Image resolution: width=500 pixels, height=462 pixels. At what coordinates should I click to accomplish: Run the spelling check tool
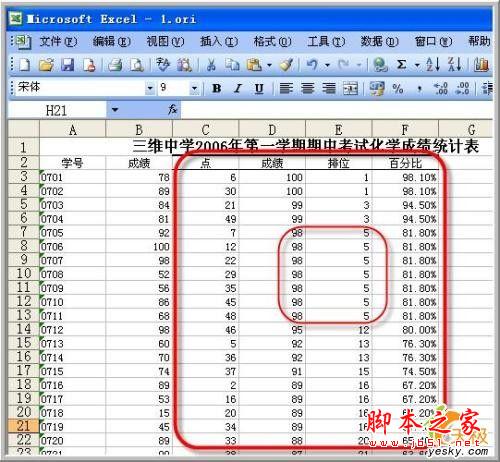[x=163, y=64]
